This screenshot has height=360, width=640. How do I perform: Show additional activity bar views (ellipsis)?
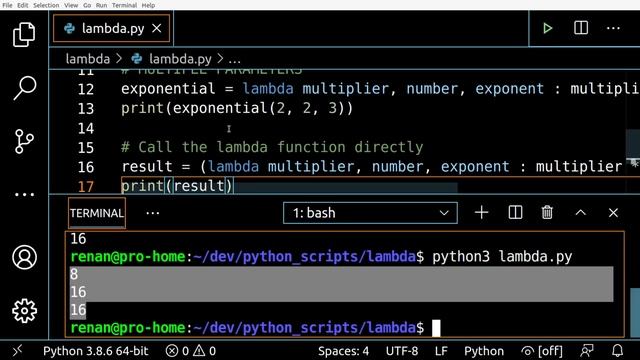click(x=24, y=195)
